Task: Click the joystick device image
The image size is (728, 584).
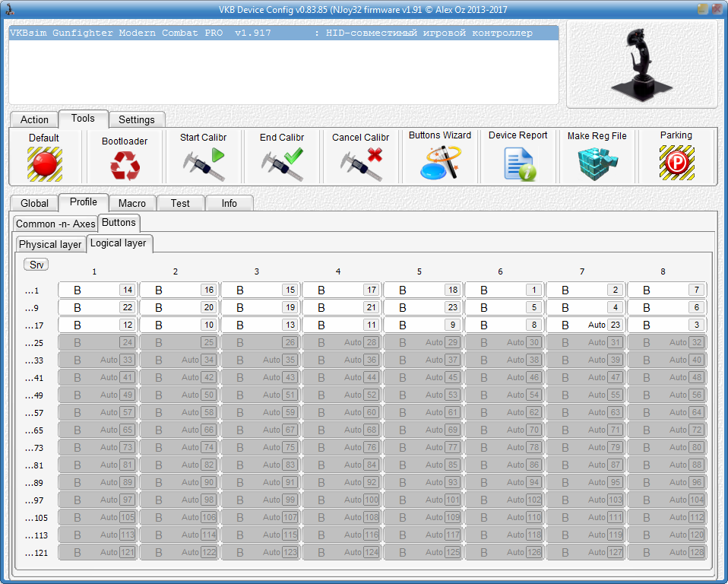Action: 641,65
